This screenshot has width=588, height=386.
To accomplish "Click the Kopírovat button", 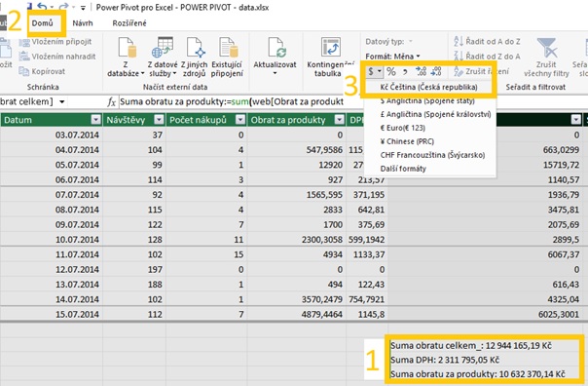I will [x=42, y=71].
